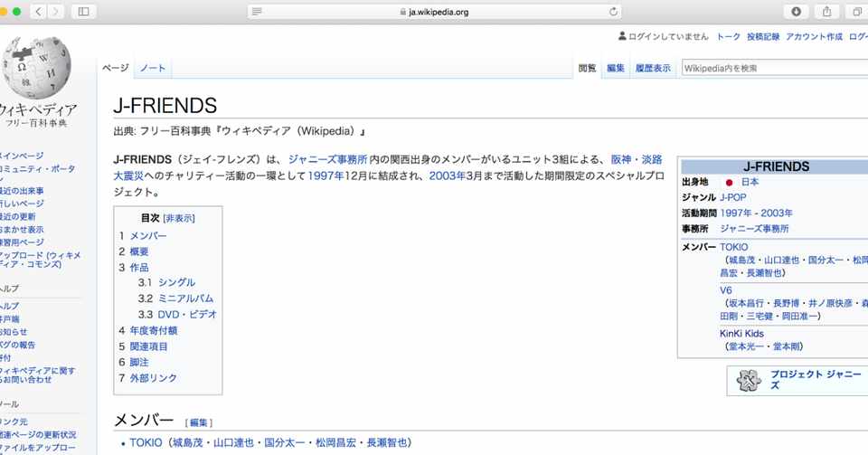Open the 最近の更新 sidebar link
This screenshot has width=868, height=455.
(18, 216)
